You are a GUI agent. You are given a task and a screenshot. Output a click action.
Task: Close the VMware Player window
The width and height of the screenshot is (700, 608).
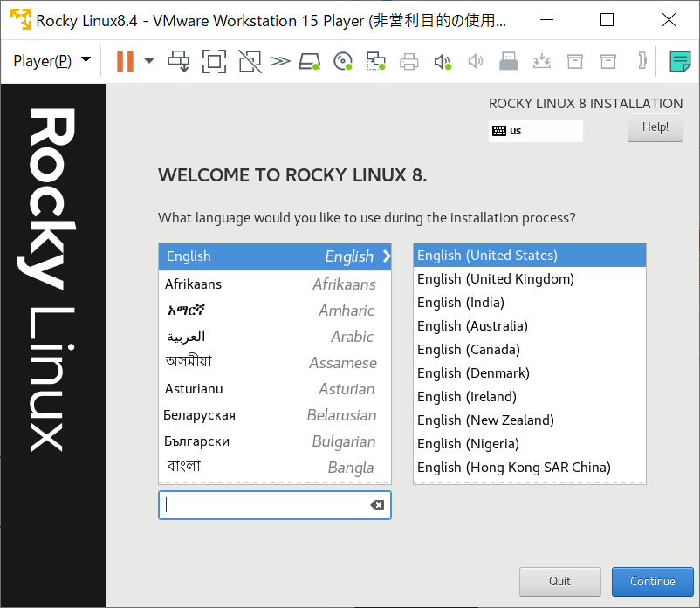click(x=669, y=20)
